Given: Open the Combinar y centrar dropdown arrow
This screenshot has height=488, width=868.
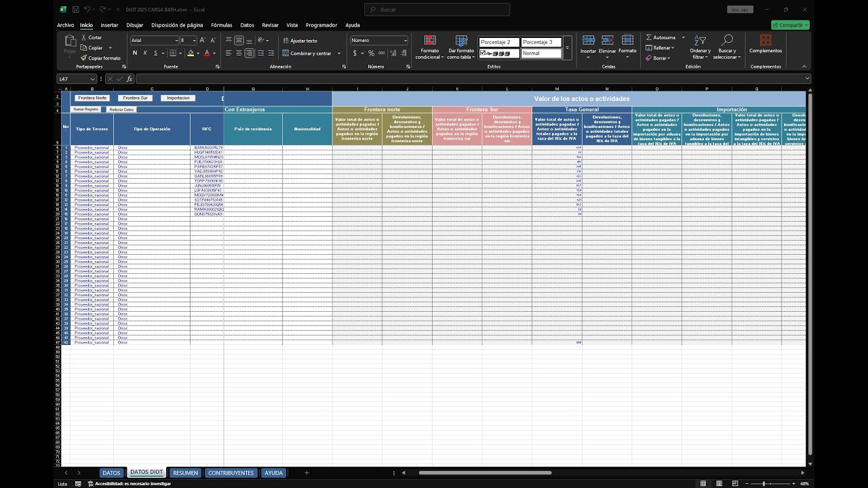Looking at the screenshot, I should click(339, 54).
